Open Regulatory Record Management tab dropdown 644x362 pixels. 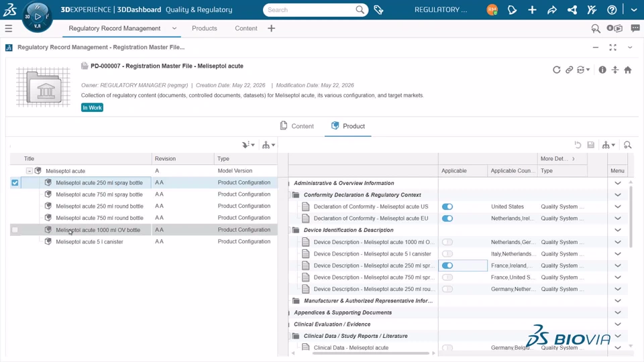174,28
